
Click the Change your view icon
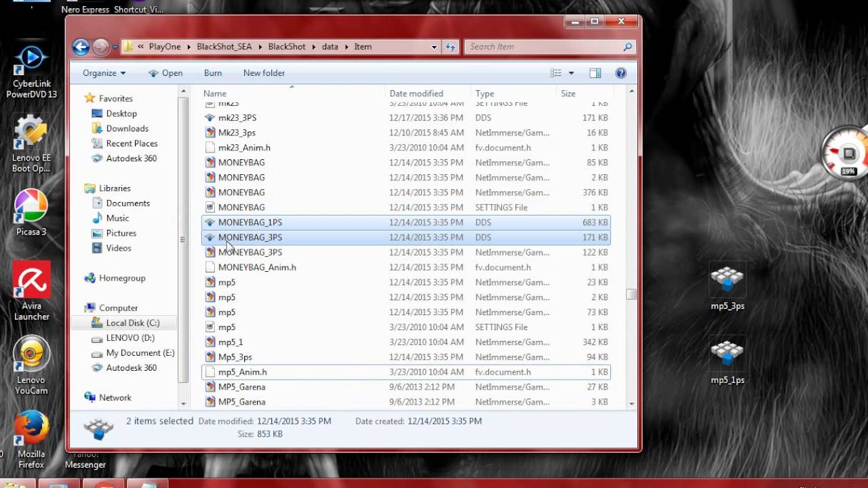pos(556,73)
